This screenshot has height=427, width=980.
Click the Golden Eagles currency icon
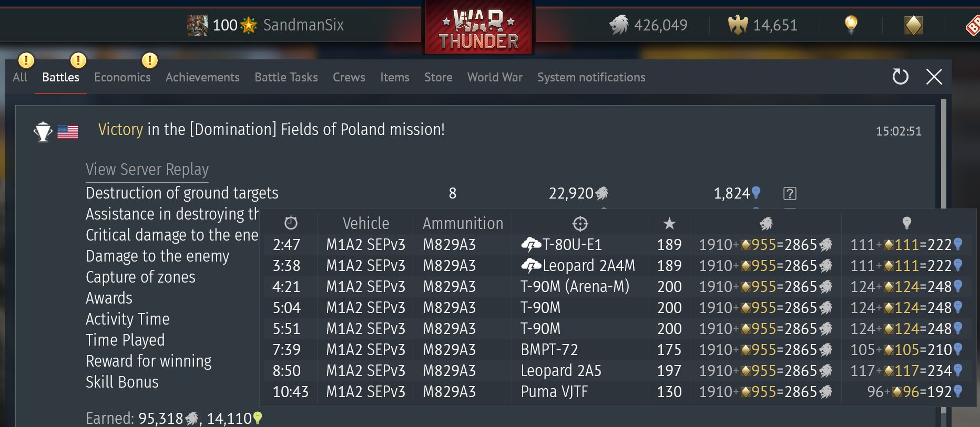pos(738,25)
